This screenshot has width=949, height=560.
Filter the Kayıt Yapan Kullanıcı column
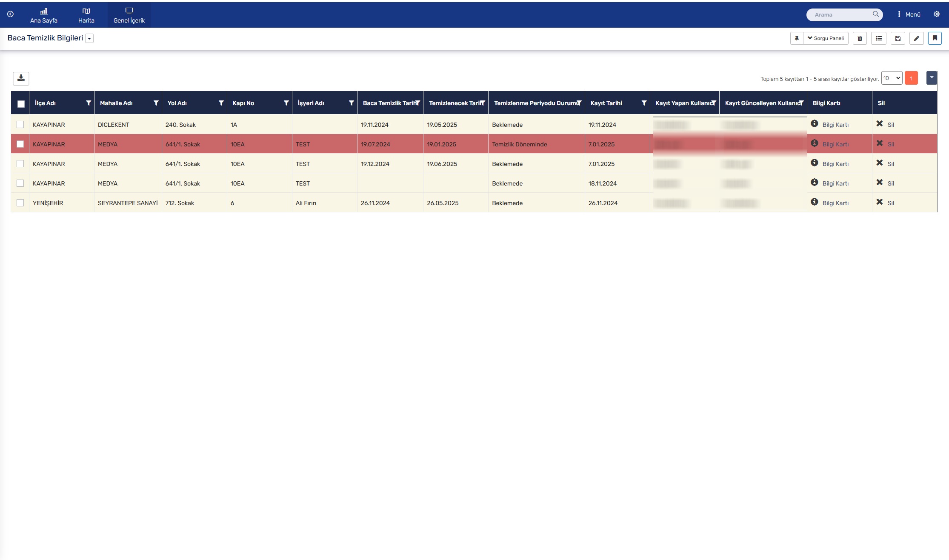point(714,103)
